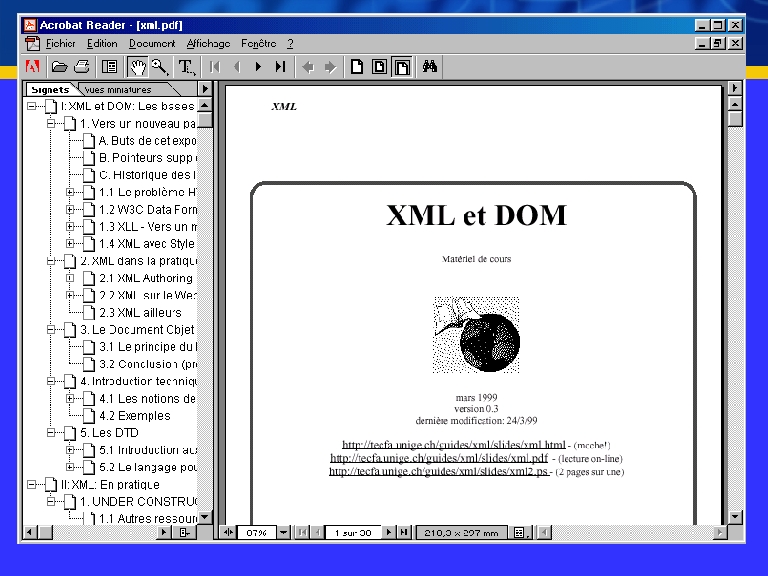
Task: Click the page number field
Action: pyautogui.click(x=352, y=533)
